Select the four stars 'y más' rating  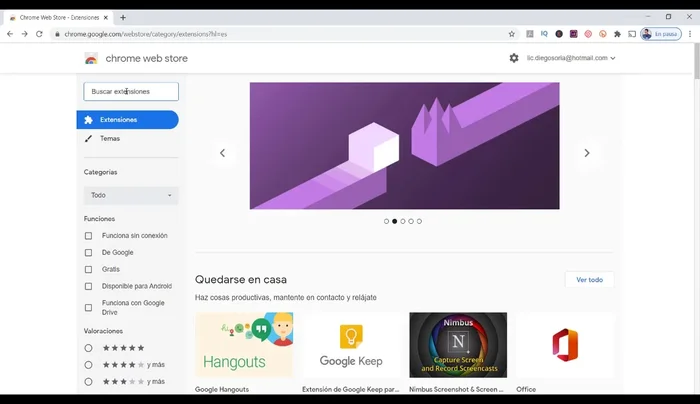tap(88, 365)
